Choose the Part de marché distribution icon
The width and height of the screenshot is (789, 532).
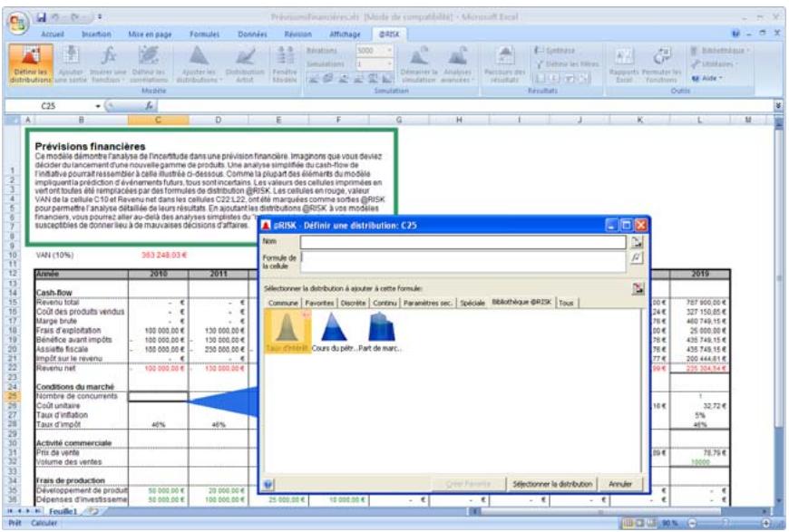point(382,330)
